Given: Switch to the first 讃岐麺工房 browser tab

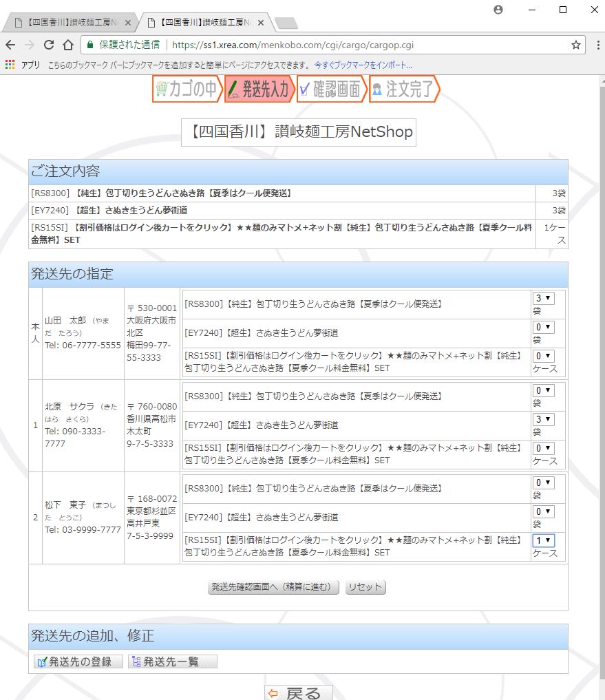Looking at the screenshot, I should tap(72, 22).
